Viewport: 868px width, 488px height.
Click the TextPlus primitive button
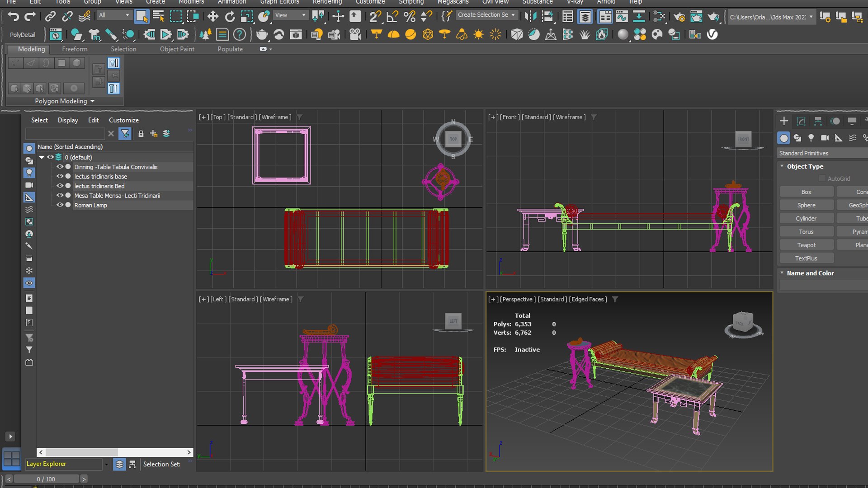(x=806, y=258)
